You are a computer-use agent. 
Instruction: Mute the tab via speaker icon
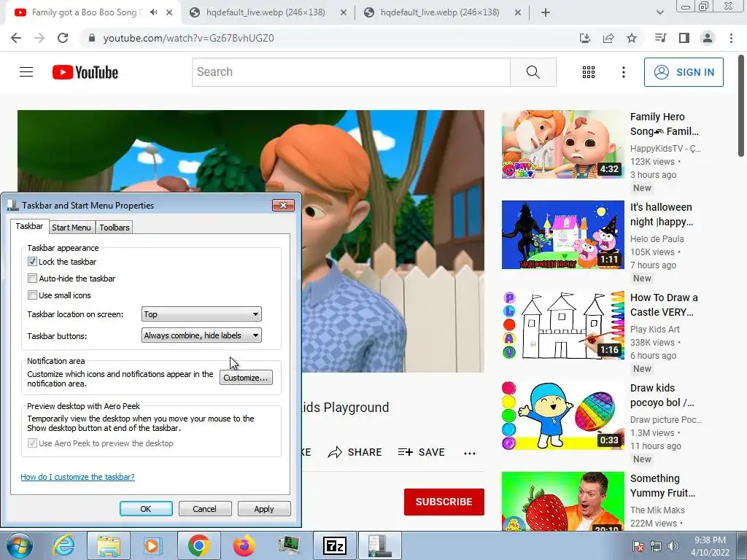tap(153, 12)
